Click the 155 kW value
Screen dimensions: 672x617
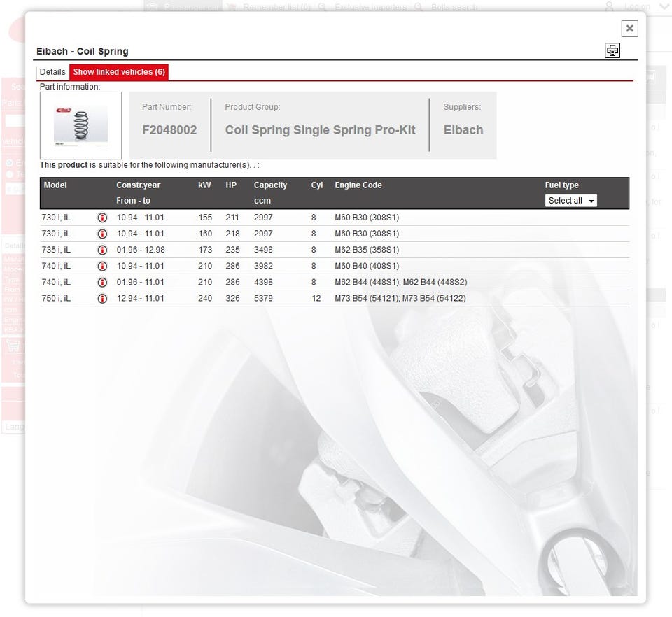(x=205, y=217)
